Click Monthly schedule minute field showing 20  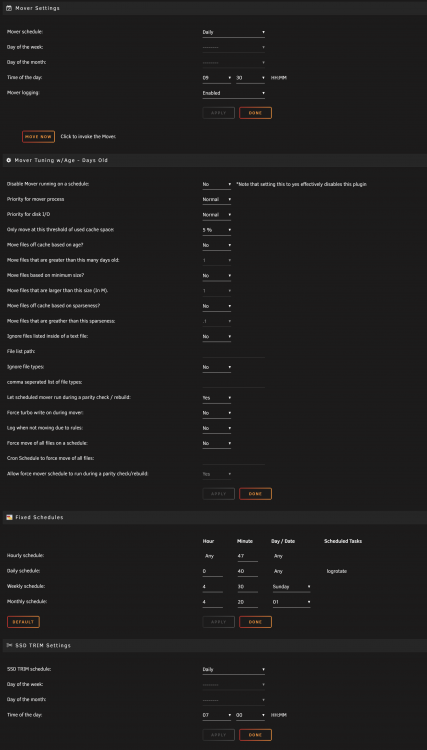[247, 602]
